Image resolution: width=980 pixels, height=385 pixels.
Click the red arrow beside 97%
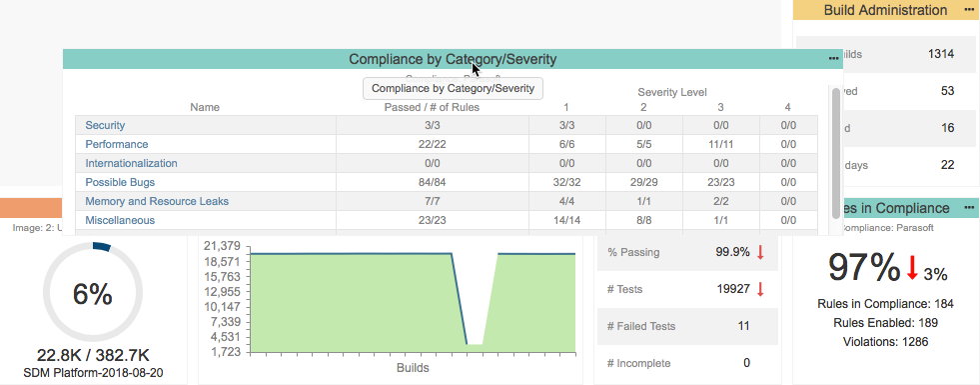(x=912, y=268)
